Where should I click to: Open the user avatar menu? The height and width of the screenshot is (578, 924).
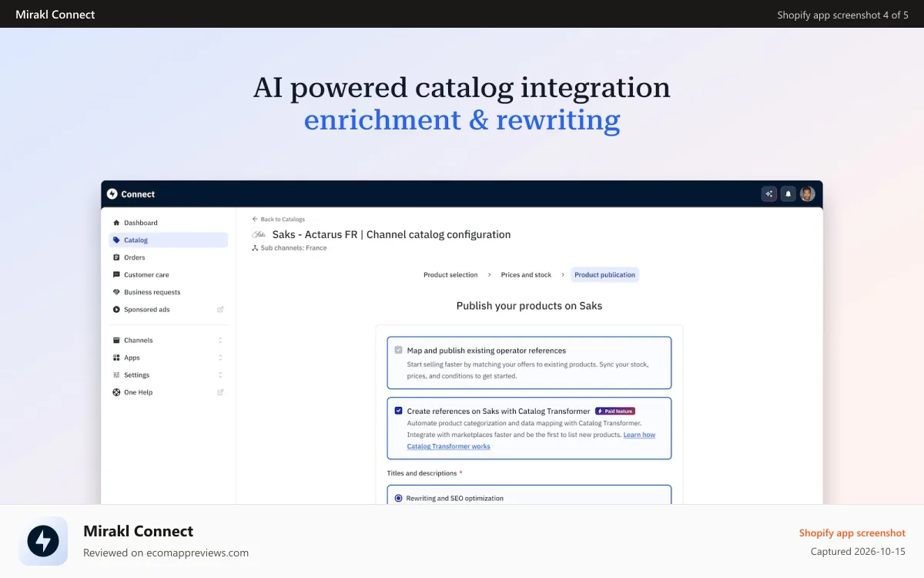[807, 194]
